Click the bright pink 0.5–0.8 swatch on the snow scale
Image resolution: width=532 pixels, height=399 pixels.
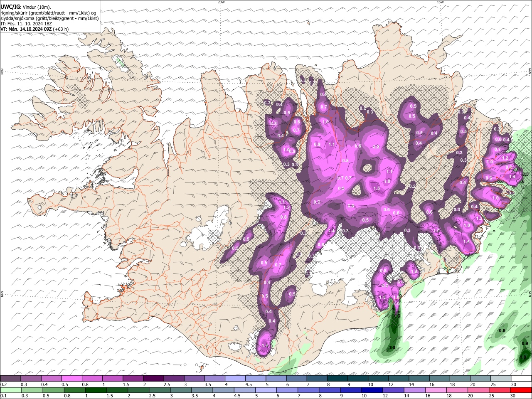71,379
